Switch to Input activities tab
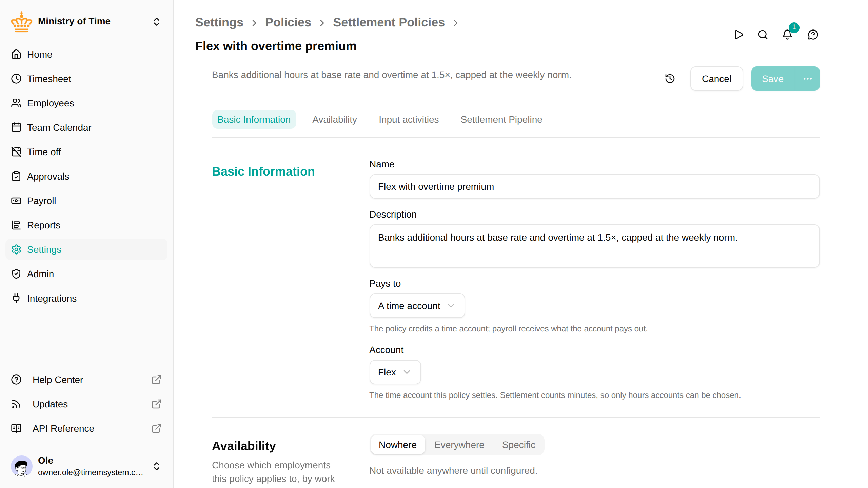868x488 pixels. (409, 119)
